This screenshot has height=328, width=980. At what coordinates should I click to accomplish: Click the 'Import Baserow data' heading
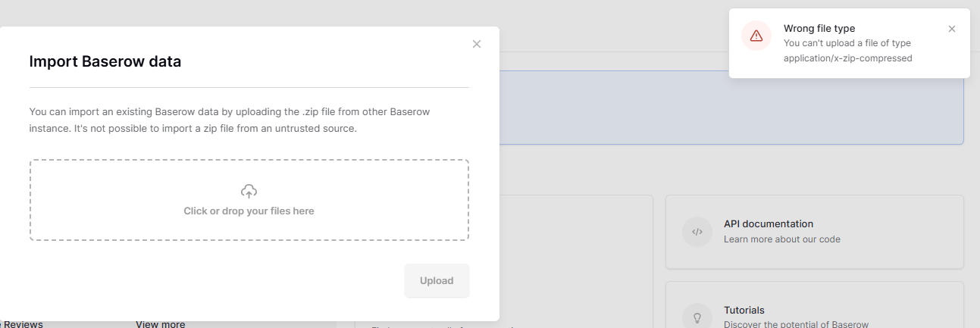105,62
